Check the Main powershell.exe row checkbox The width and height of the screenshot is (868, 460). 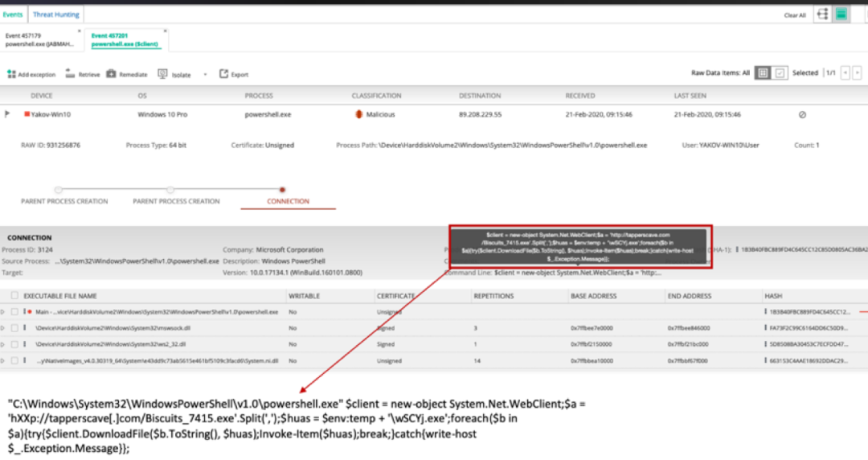14,312
